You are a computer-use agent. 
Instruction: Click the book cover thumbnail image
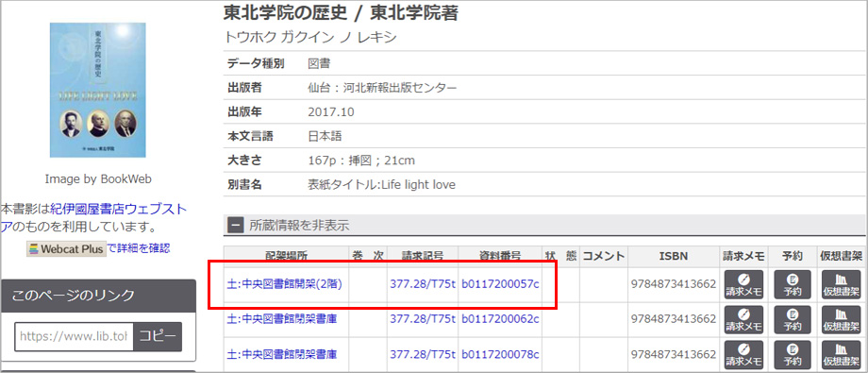click(x=97, y=91)
